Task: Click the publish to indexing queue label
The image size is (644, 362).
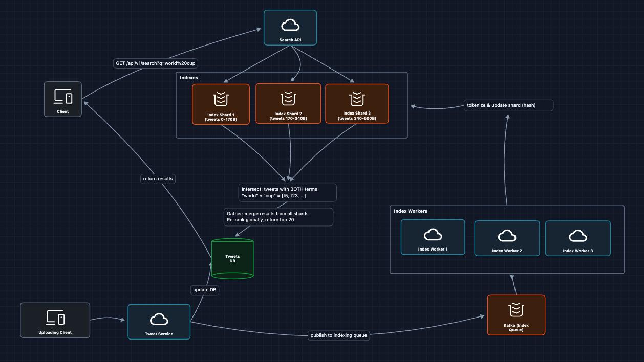Action: tap(339, 335)
